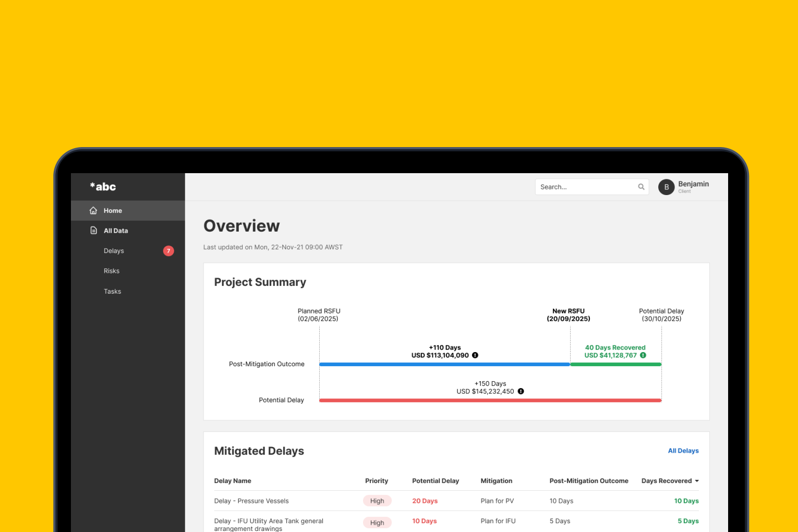Image resolution: width=798 pixels, height=532 pixels.
Task: Click the Search input field
Action: click(592, 187)
